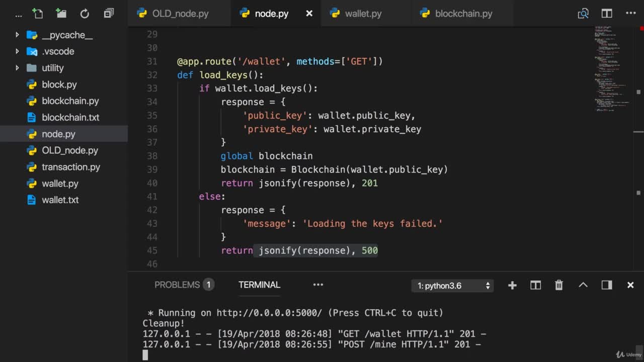This screenshot has width=644, height=362.
Task: Click 'global blockchain' on line 38
Action: (267, 156)
